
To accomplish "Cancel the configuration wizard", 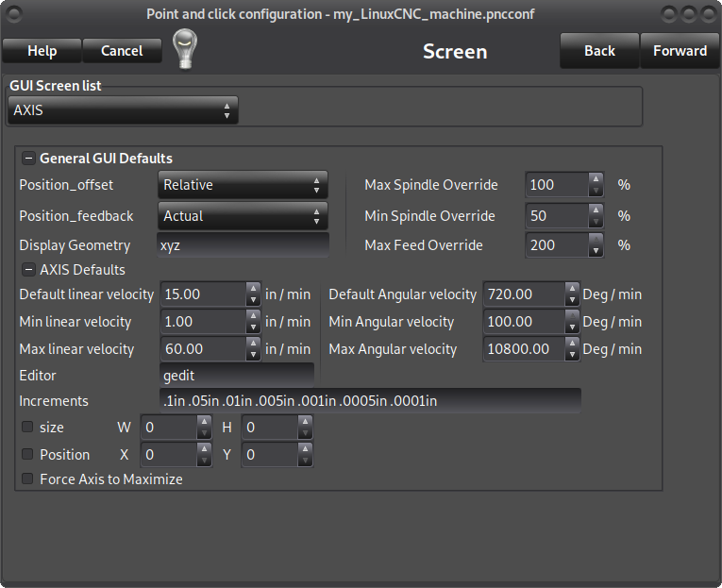I will (x=122, y=51).
